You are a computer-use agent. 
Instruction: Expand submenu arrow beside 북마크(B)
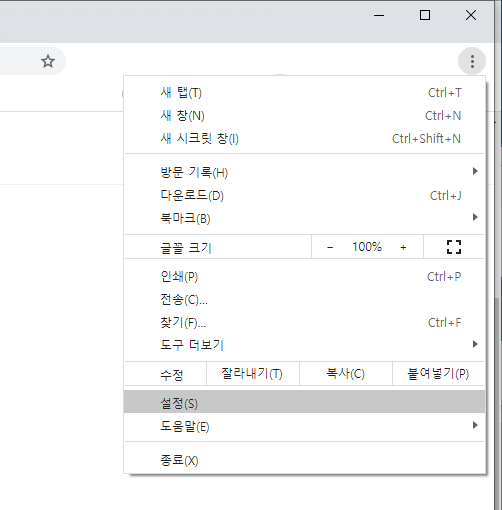pos(475,217)
